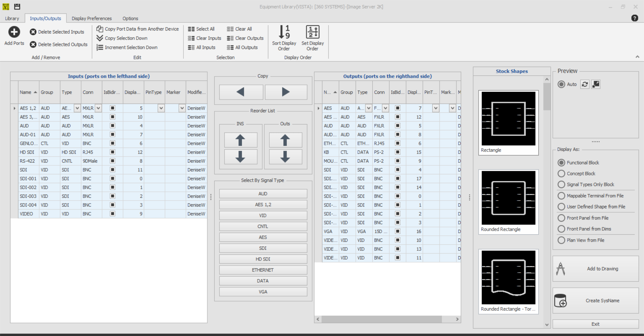Open Conn dropdown for AES 1,2 input row
This screenshot has width=644, height=336.
tap(98, 108)
